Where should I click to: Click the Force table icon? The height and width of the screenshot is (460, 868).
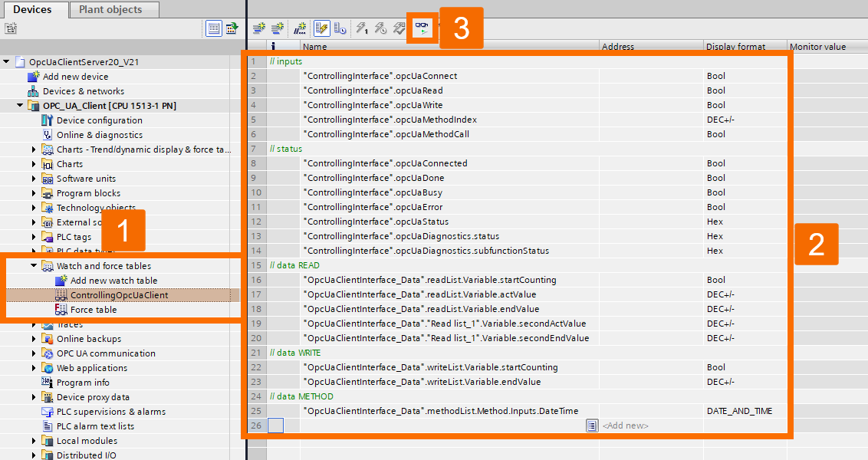point(61,310)
